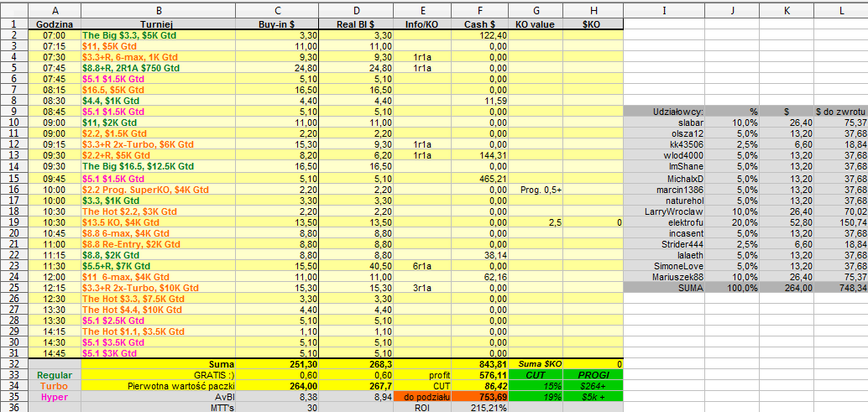This screenshot has height=412, width=868.
Task: Click The Big $3.3, $5K Gtd cell
Action: coord(158,34)
